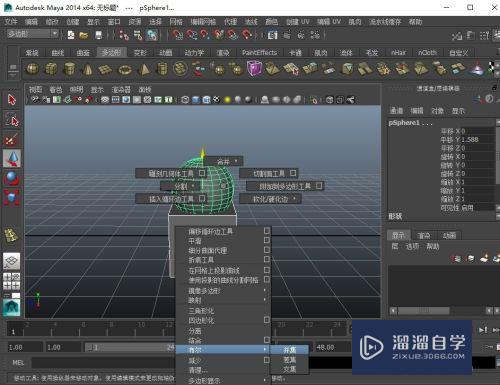
Task: Activate the Lasso select tool
Action: click(x=12, y=119)
